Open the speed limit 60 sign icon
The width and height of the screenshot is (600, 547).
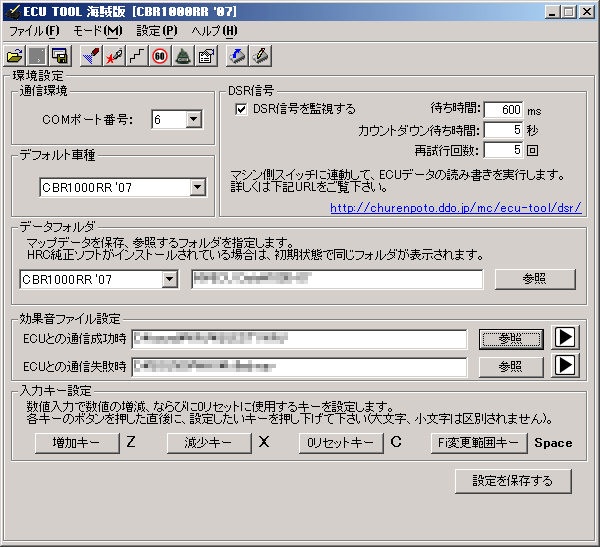160,56
